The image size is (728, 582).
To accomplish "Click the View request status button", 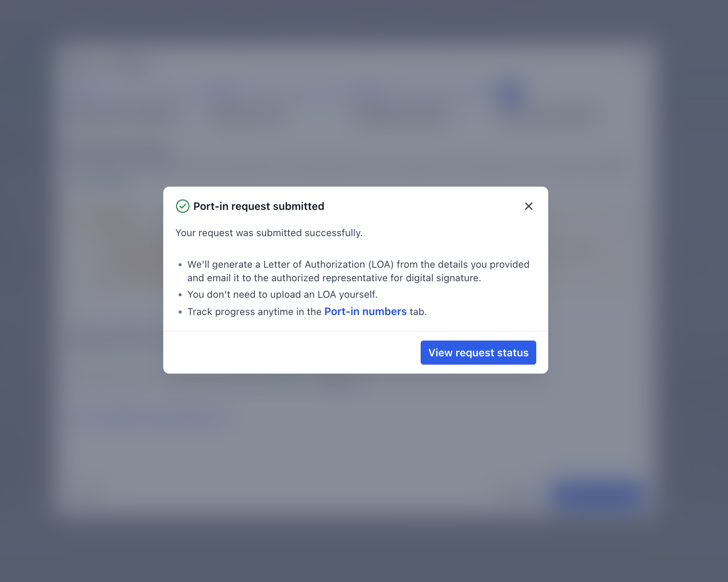I will pyautogui.click(x=478, y=353).
